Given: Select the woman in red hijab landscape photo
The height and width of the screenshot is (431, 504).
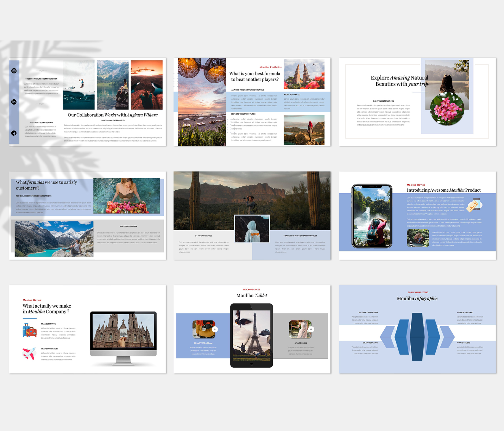Looking at the screenshot, I should coord(304,130).
